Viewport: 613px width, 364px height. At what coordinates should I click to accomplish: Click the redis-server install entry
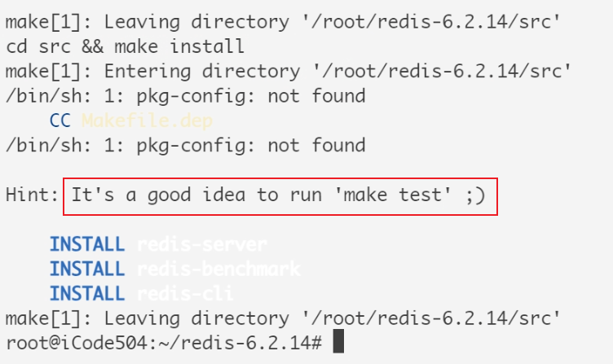tap(201, 244)
